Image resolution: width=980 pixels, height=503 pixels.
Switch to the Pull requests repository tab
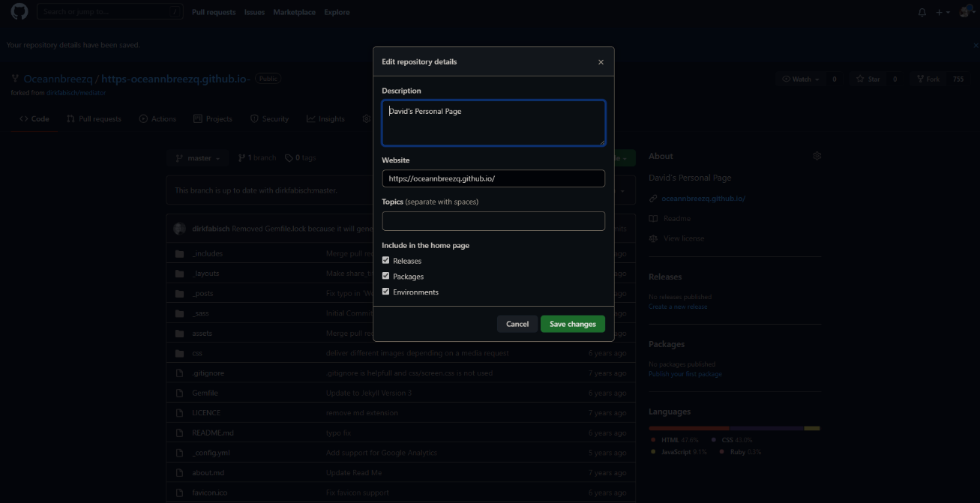(x=94, y=118)
